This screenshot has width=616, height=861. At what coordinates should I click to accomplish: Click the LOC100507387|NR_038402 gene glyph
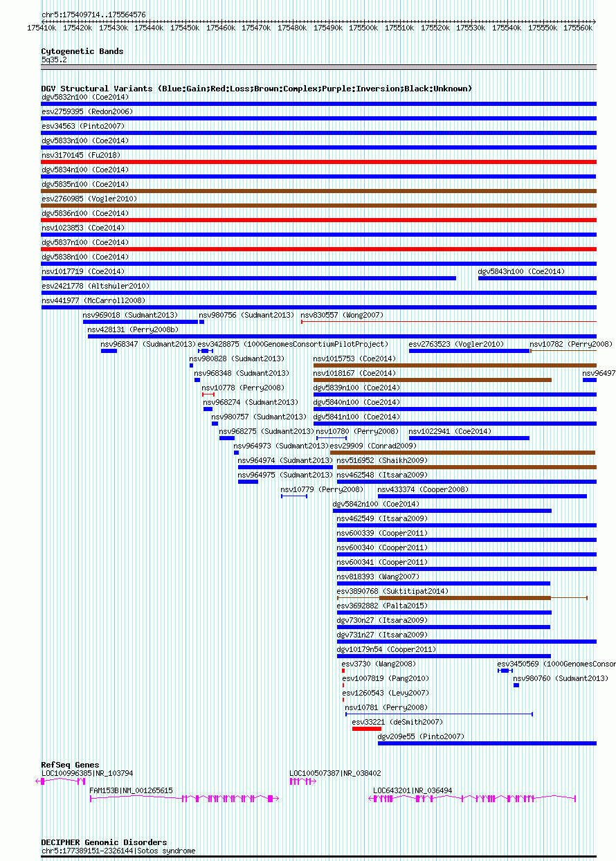coord(303,781)
